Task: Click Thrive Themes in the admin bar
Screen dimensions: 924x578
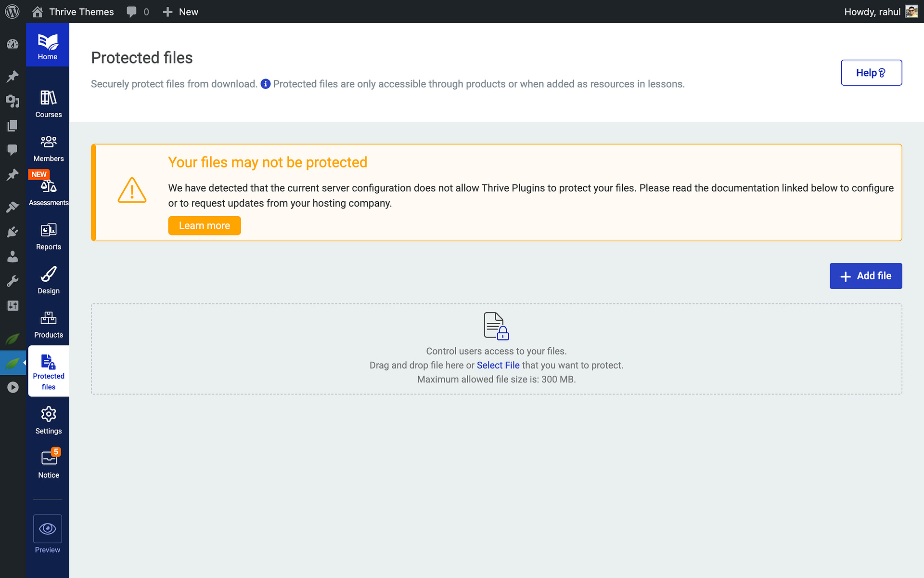Action: [81, 12]
